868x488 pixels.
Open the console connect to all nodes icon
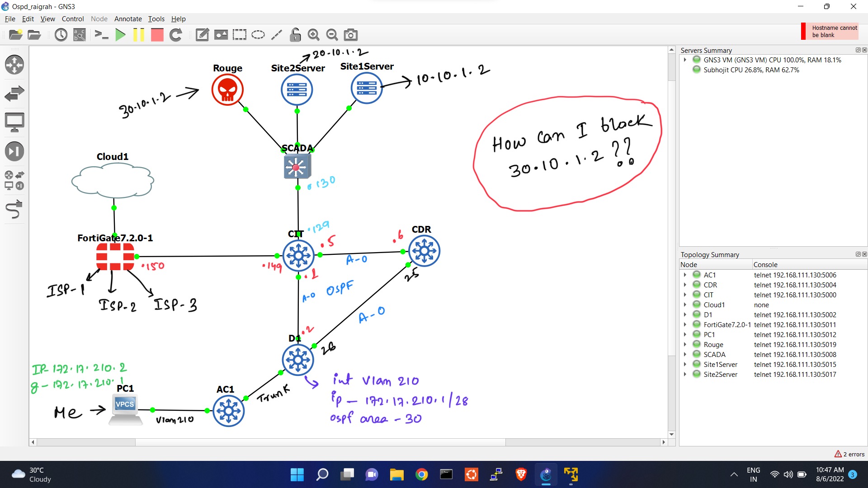tap(101, 35)
